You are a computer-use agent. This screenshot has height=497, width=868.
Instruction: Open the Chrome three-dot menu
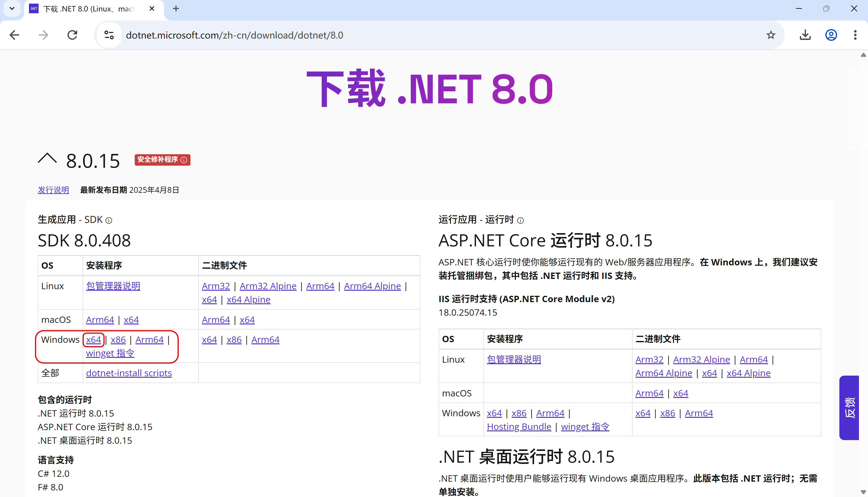click(855, 35)
